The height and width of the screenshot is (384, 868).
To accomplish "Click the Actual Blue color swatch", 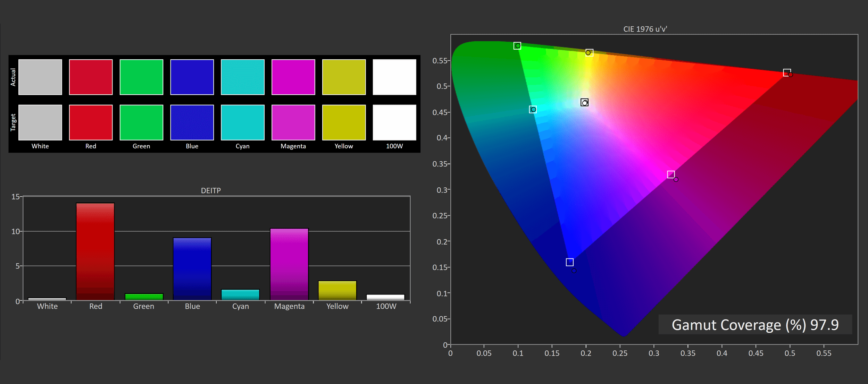I will pos(192,77).
